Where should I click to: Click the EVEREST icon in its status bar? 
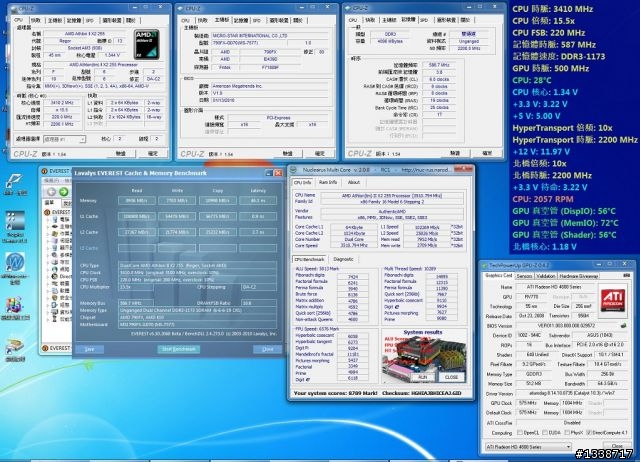click(45, 348)
